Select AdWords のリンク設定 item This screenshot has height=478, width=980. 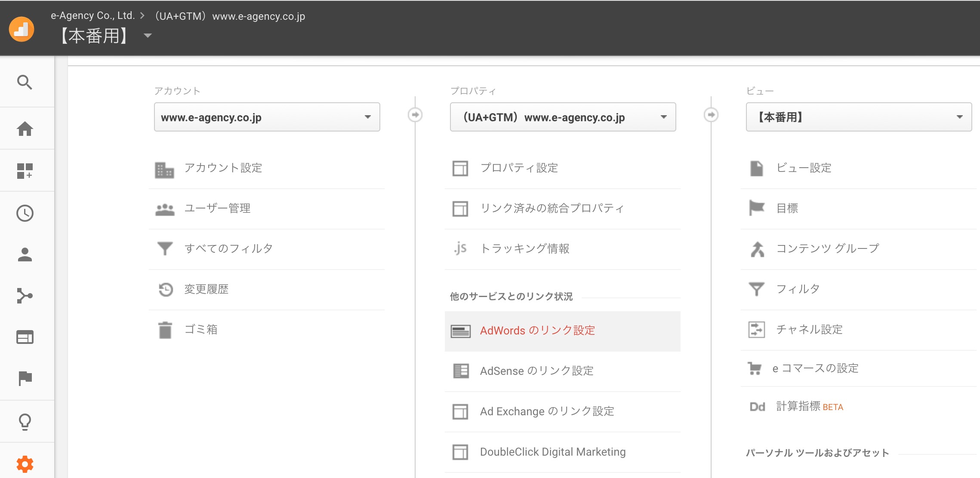click(563, 331)
